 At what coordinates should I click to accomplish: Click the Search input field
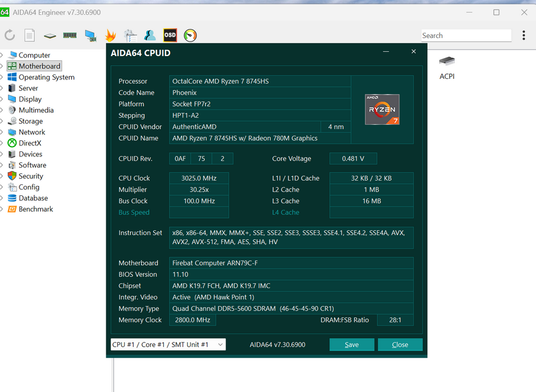[x=466, y=35]
